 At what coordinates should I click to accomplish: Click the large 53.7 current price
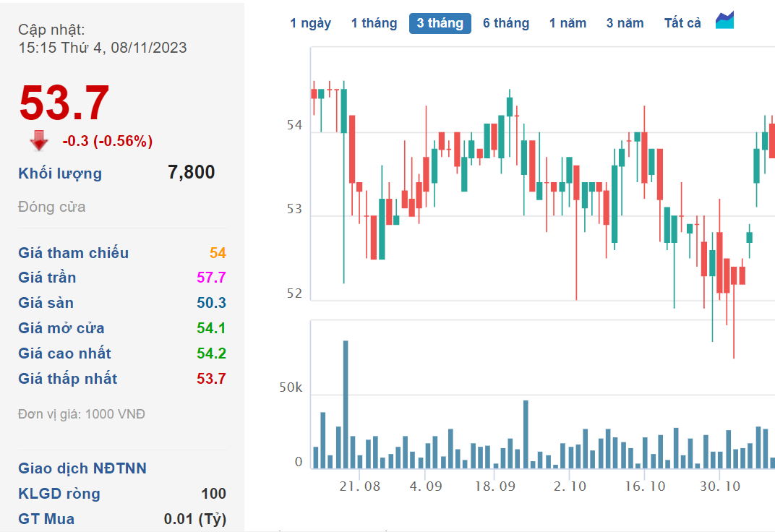[x=64, y=103]
